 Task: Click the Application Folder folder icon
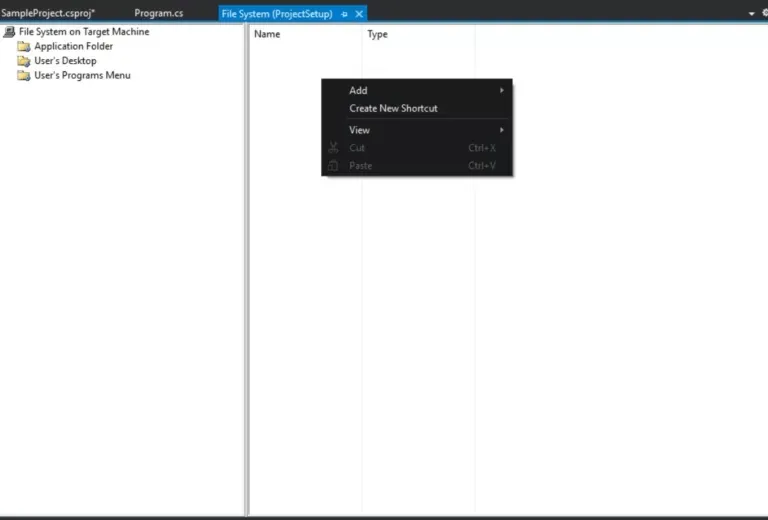[24, 47]
